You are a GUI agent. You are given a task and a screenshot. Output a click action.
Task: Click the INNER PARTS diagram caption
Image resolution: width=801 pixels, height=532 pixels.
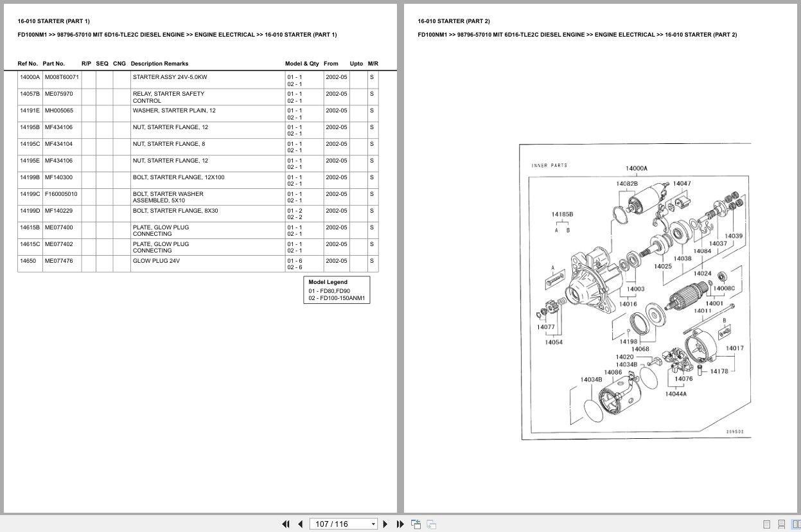[x=549, y=166]
